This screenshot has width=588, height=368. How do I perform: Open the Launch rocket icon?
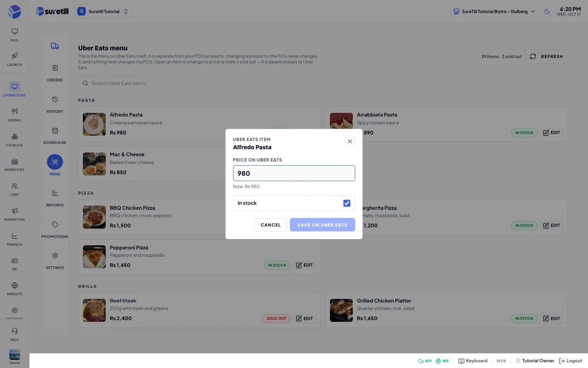tap(14, 59)
